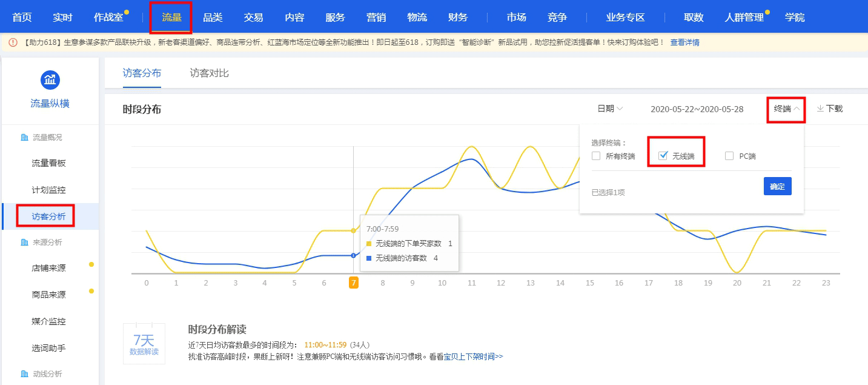The width and height of the screenshot is (868, 385).
Task: Open the 日期 dropdown
Action: [610, 109]
